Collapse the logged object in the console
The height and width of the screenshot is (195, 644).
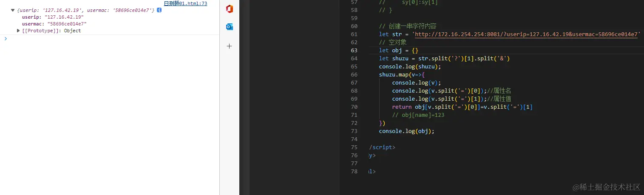click(13, 10)
